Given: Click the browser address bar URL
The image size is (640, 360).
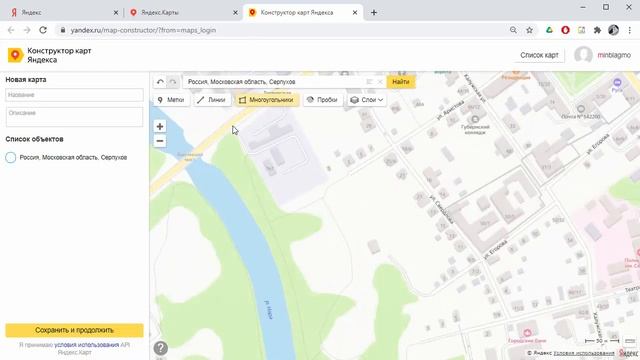Looking at the screenshot, I should point(143,30).
